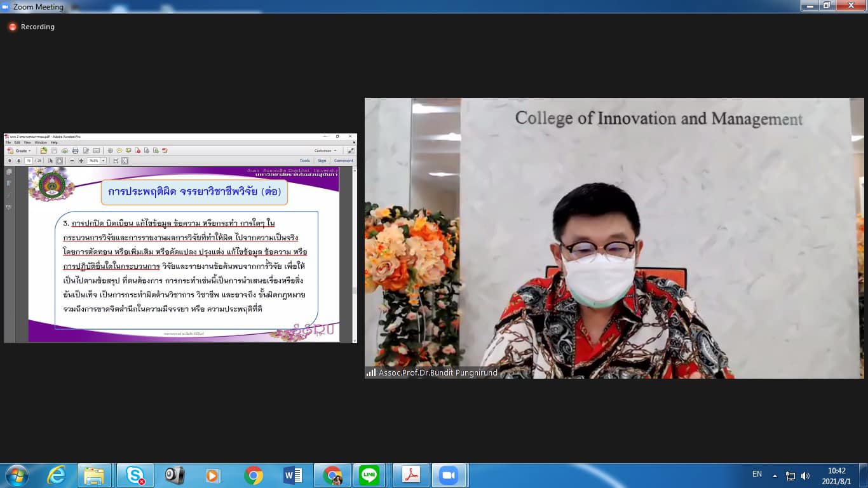This screenshot has height=488, width=868.
Task: Click the sticky note comment icon in Acrobat
Action: click(119, 151)
